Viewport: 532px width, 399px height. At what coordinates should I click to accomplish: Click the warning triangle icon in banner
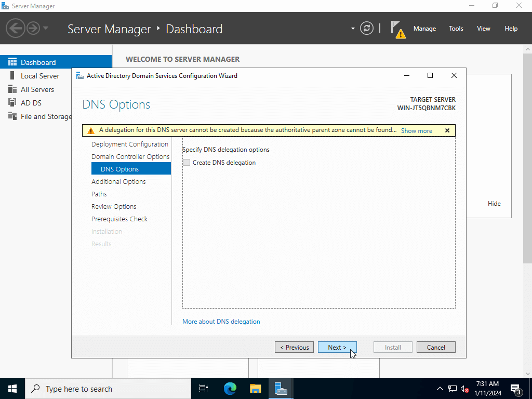point(90,130)
